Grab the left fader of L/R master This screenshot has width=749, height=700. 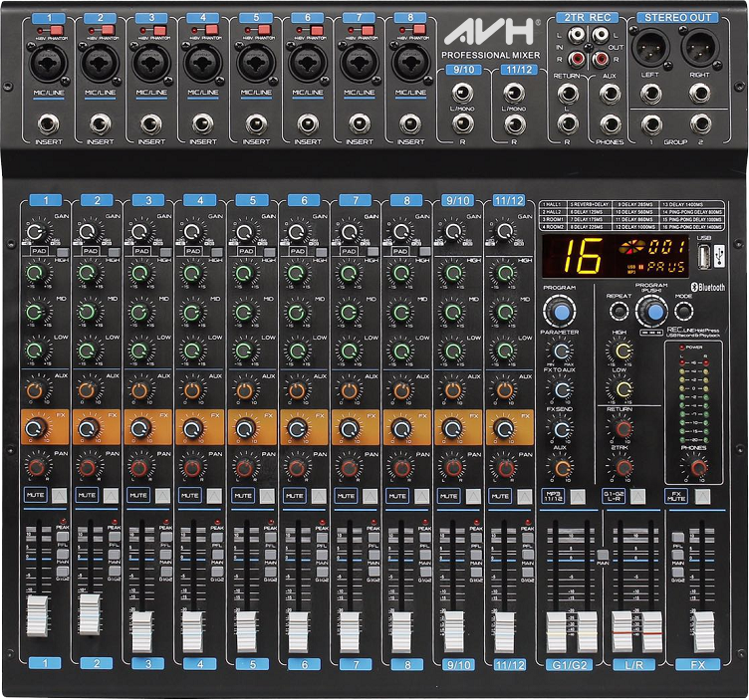pyautogui.click(x=622, y=631)
